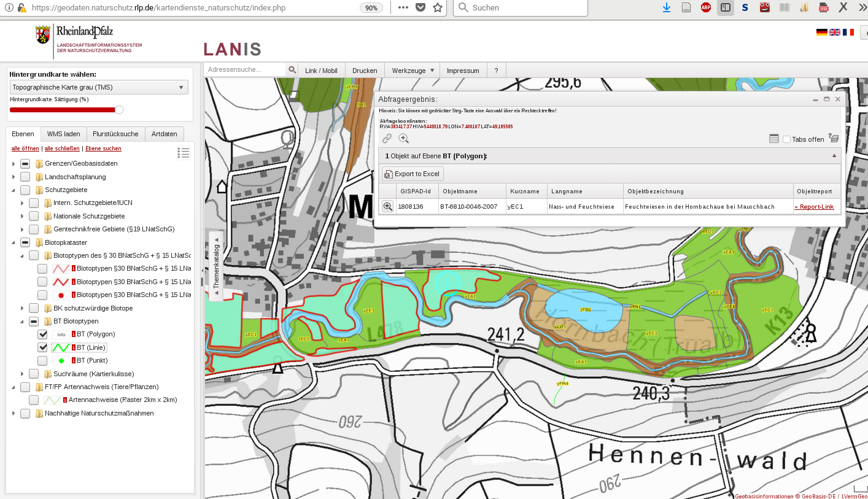
Task: Switch to the Flurstücksuche tab
Action: click(116, 134)
